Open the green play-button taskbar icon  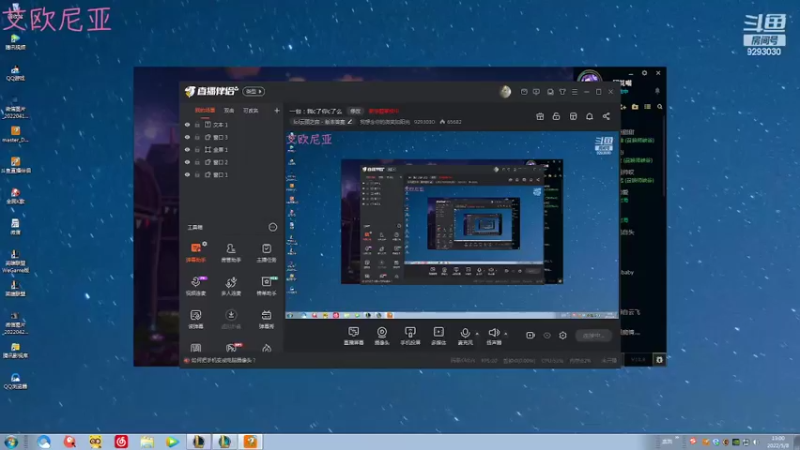[x=172, y=442]
